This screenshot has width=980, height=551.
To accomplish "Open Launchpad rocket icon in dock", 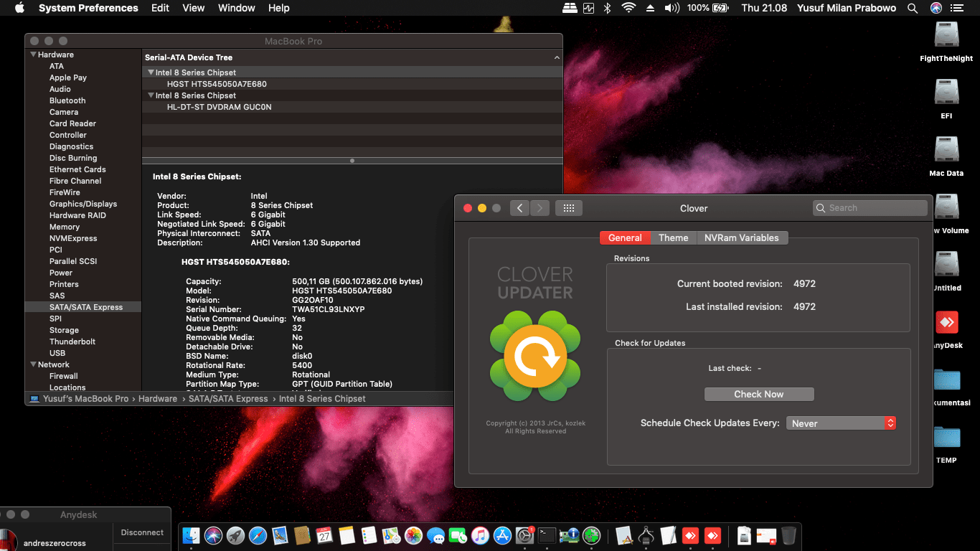I will pos(236,535).
